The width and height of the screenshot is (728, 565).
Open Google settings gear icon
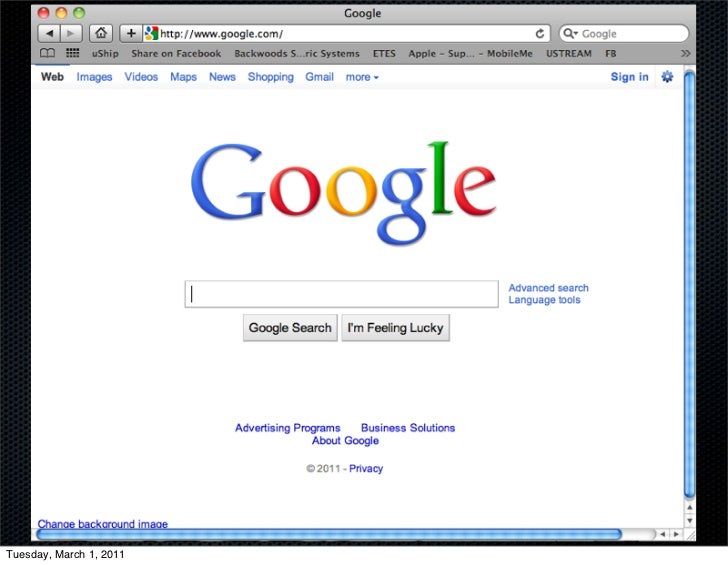pos(667,77)
